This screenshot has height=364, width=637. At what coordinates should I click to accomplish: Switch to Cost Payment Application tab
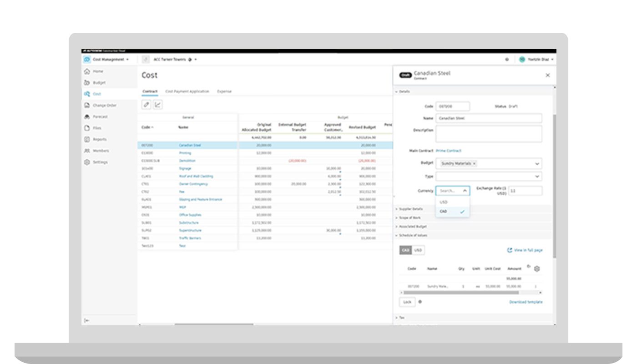pyautogui.click(x=187, y=91)
